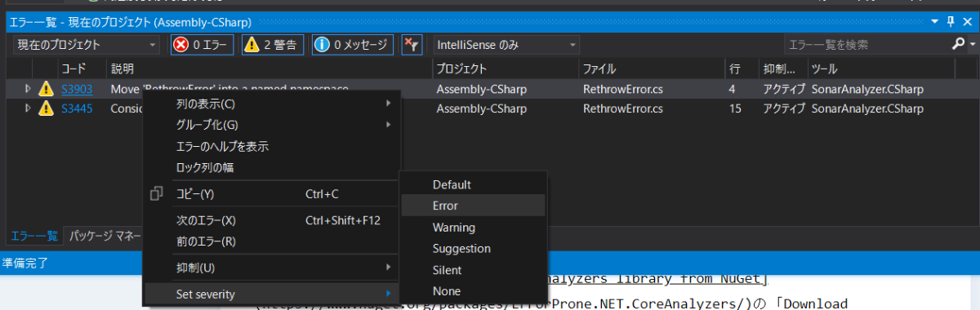Toggle the 0 エラー filter button
Image resolution: width=980 pixels, height=310 pixels.
point(203,45)
